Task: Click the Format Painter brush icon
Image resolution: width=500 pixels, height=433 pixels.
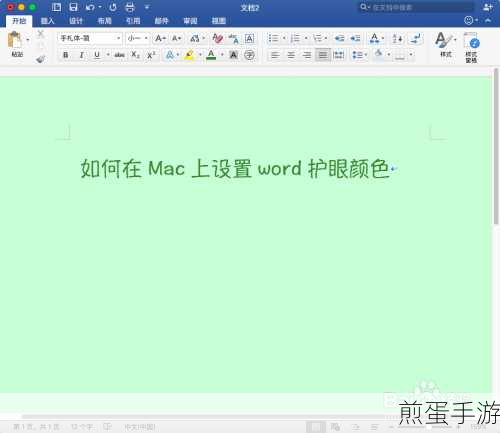Action: pos(41,59)
